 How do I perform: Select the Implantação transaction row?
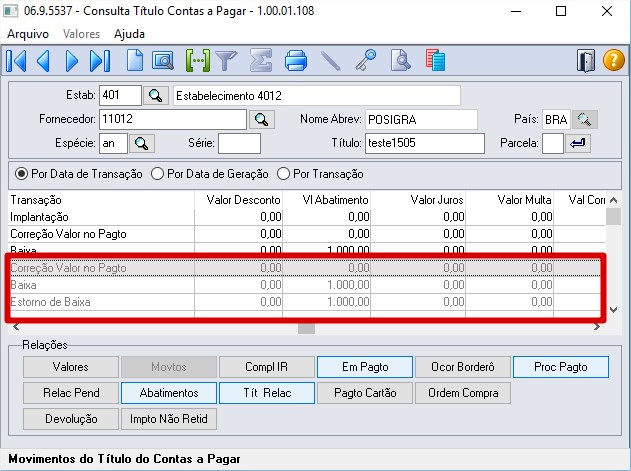306,217
